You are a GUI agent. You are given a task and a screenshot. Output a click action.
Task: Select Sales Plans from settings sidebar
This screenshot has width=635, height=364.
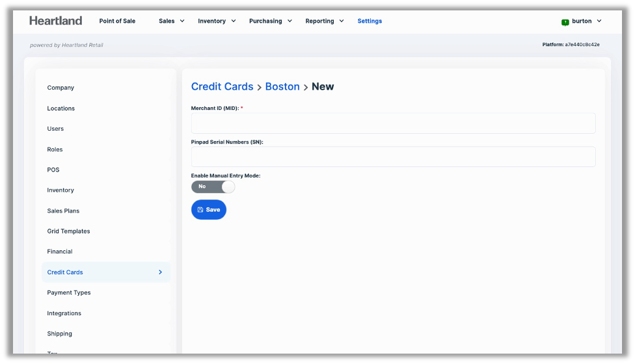coord(63,211)
